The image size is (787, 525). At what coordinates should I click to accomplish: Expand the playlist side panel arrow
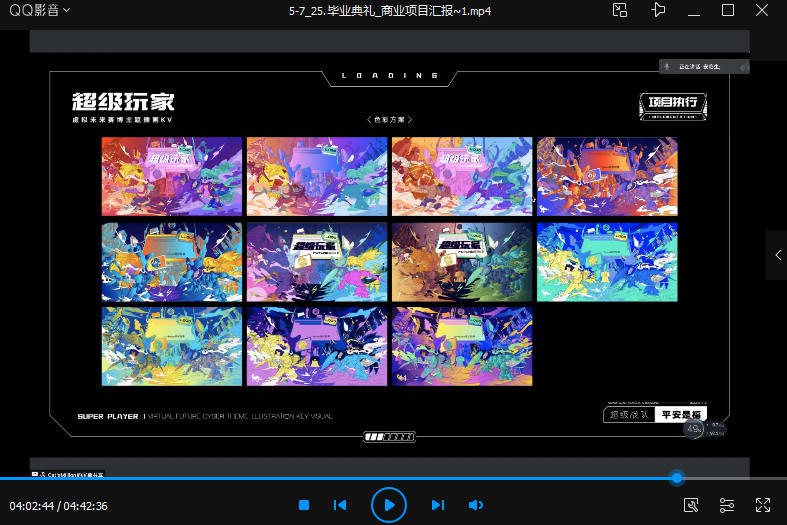point(777,256)
